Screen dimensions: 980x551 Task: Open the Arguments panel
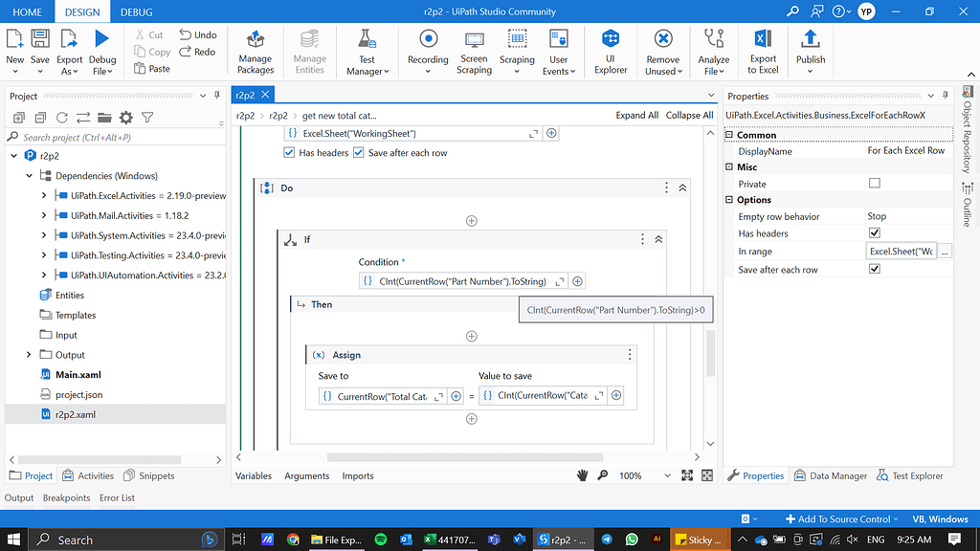307,476
